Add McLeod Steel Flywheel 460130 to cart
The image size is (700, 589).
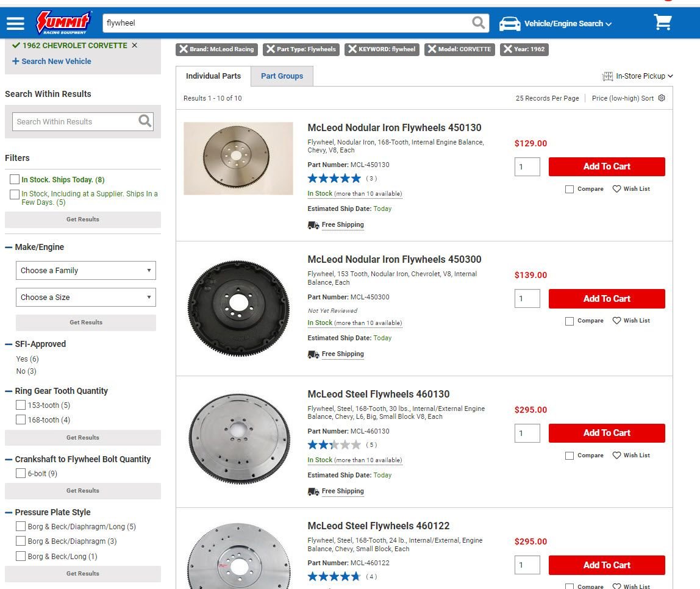606,433
